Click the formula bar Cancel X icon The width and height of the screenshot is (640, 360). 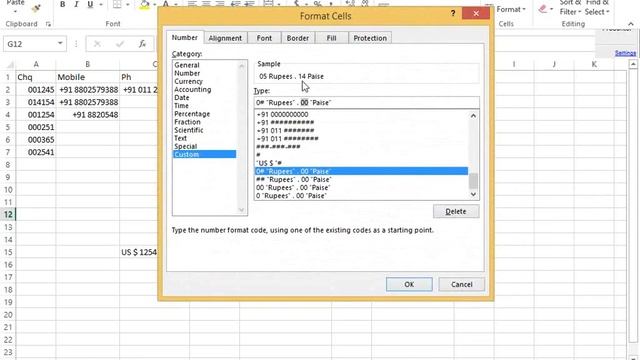pos(97,44)
